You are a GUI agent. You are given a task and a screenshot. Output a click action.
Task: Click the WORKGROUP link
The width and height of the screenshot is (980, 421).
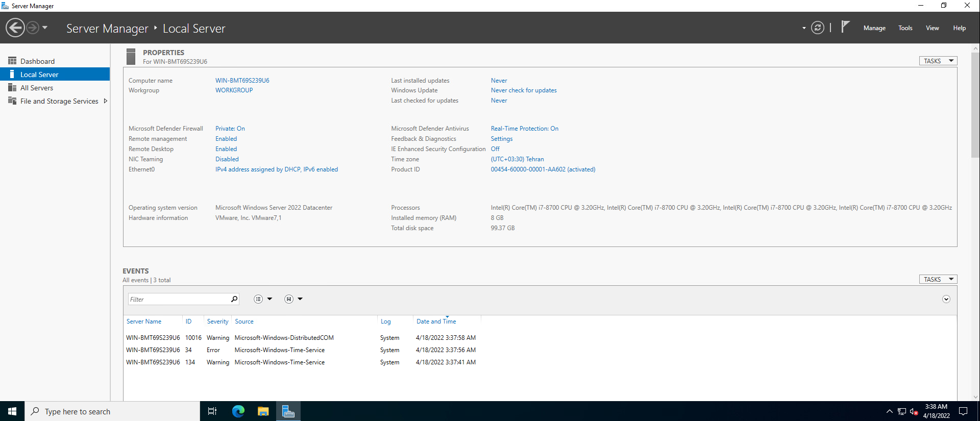[234, 90]
